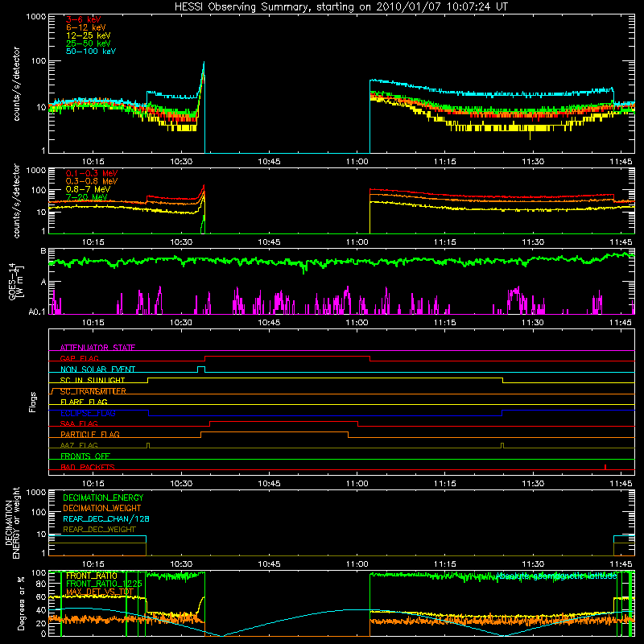Click the NON_SOLAR_EVENT raised pulse
This screenshot has width=644, height=644.
point(200,368)
